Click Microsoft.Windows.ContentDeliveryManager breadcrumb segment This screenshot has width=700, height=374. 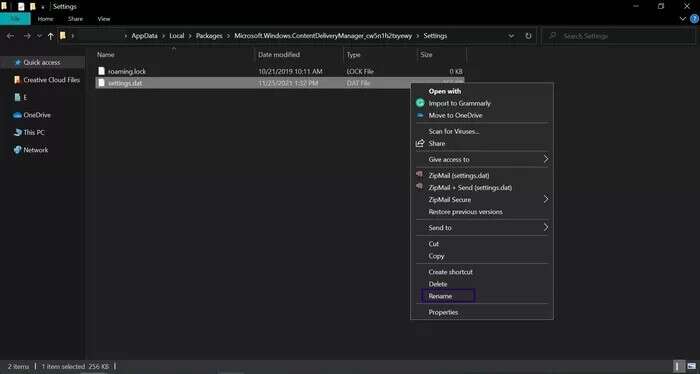pos(323,36)
